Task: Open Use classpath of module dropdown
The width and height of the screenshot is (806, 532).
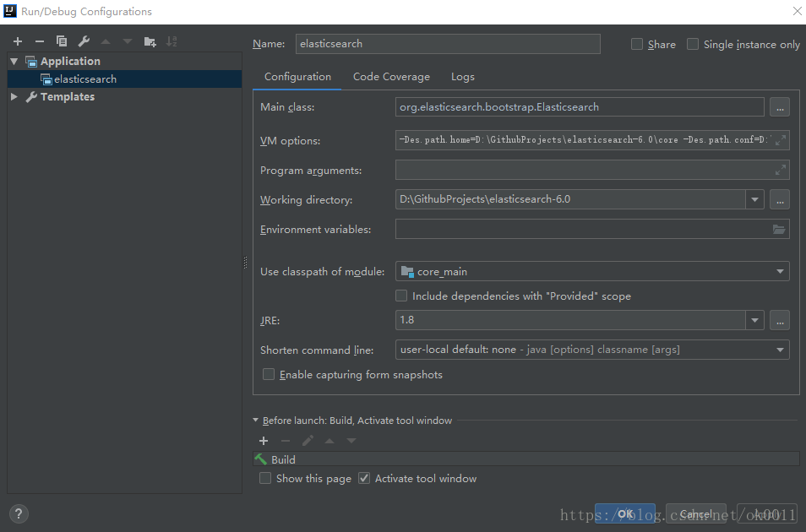Action: coord(781,271)
